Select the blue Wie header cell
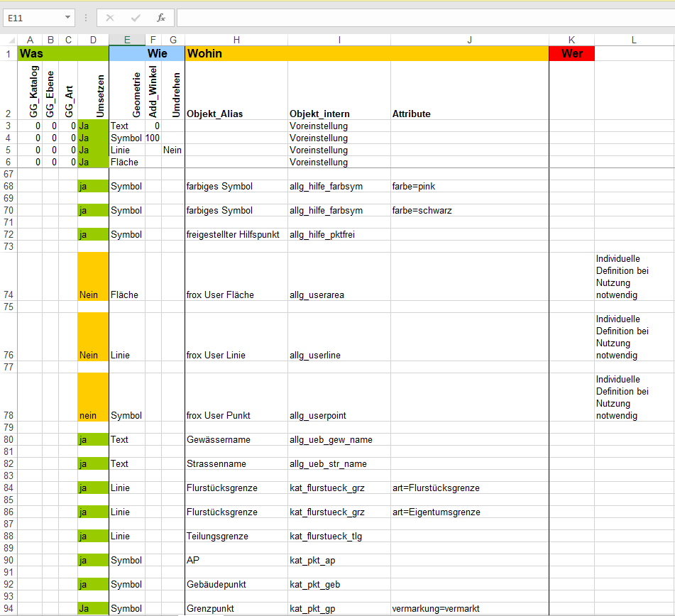 pos(146,53)
